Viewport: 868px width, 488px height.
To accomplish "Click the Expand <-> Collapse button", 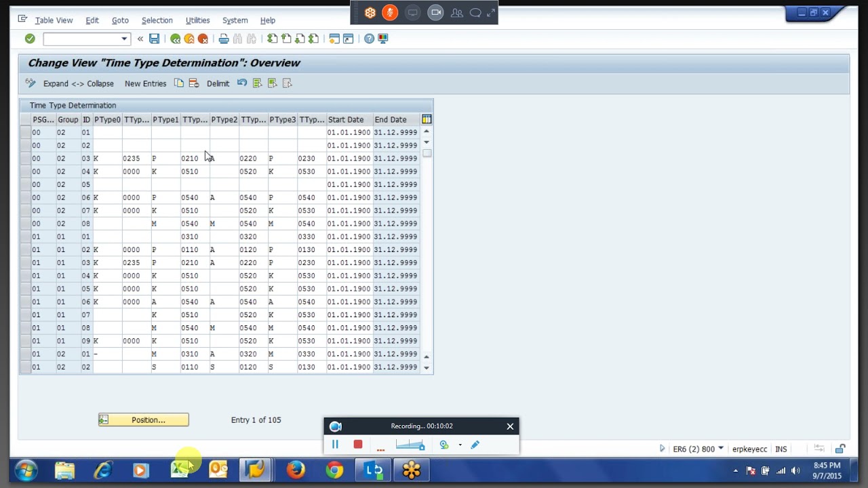I will click(79, 83).
